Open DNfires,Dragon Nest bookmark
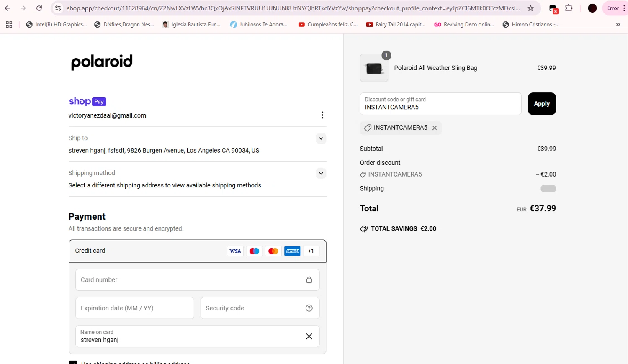The image size is (628, 364). point(124,25)
